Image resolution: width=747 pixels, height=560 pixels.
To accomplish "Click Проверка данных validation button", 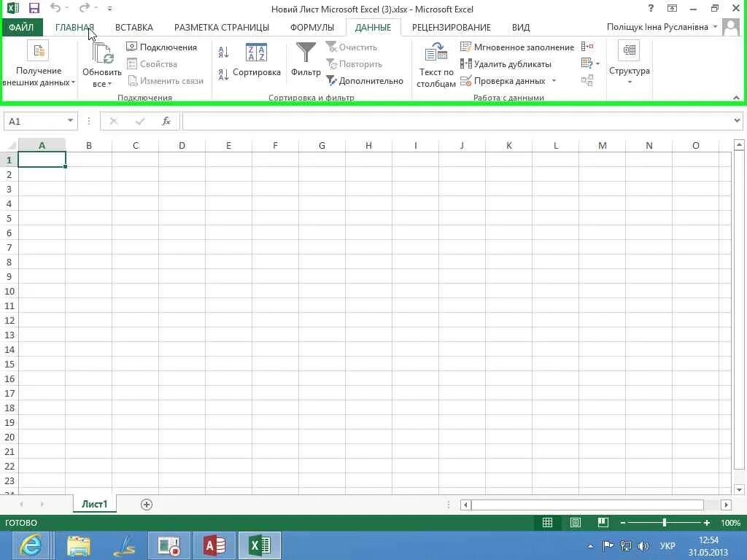I will point(503,81).
